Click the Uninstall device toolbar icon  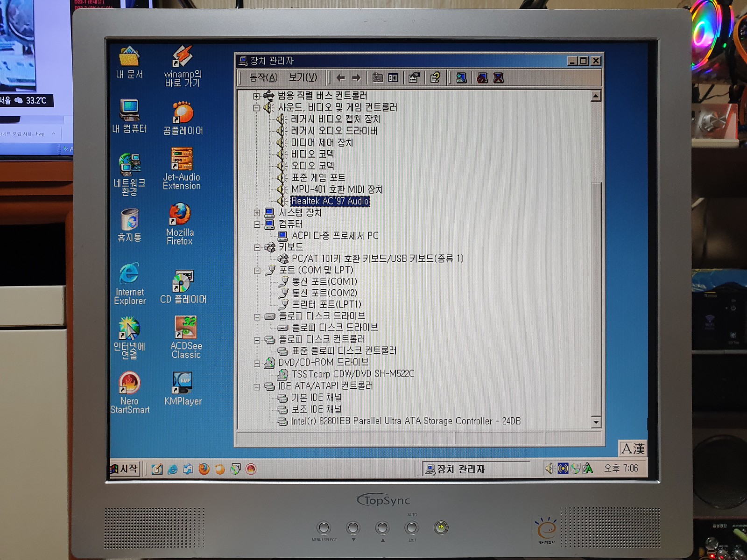point(499,78)
